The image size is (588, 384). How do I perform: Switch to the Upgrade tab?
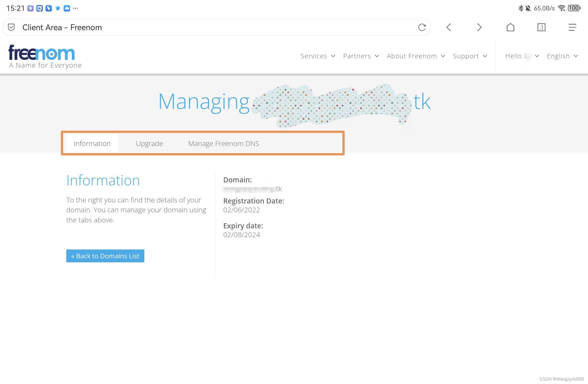pos(149,144)
